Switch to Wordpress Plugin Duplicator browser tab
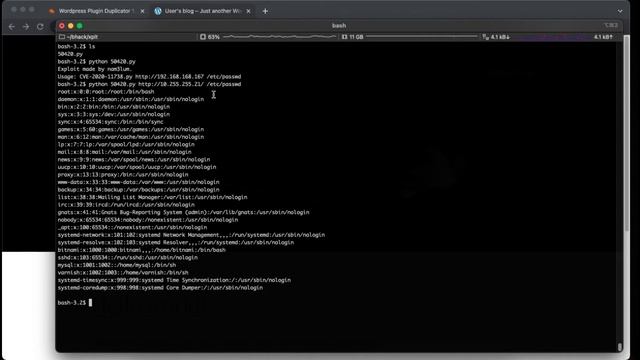 pyautogui.click(x=96, y=11)
